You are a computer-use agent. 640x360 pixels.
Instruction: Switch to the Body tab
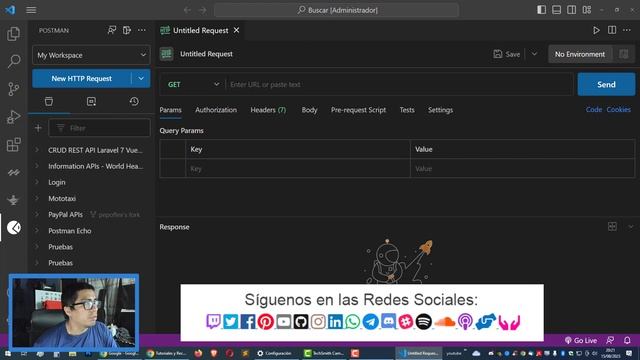pos(309,110)
